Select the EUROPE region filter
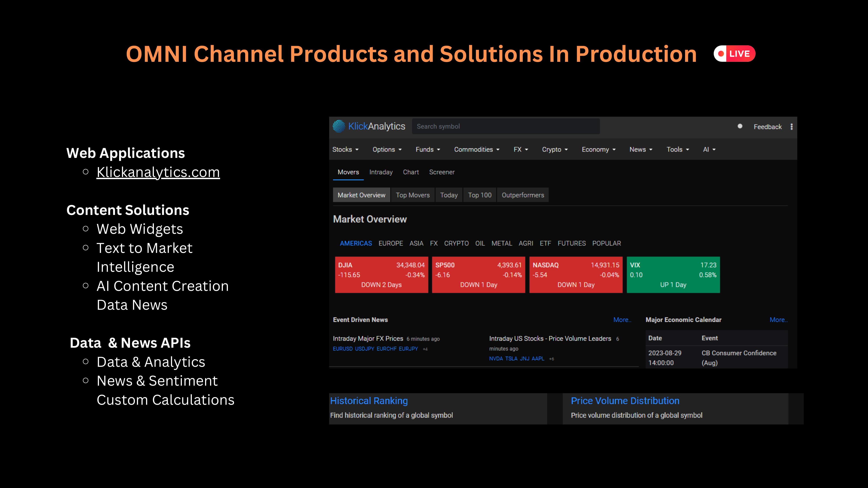Image resolution: width=868 pixels, height=488 pixels. tap(391, 243)
